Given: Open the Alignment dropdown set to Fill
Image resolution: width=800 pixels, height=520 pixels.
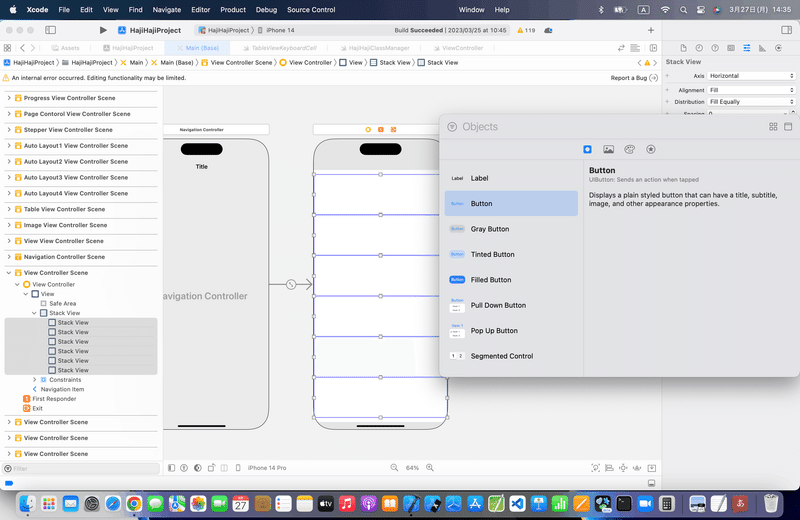Looking at the screenshot, I should (752, 90).
